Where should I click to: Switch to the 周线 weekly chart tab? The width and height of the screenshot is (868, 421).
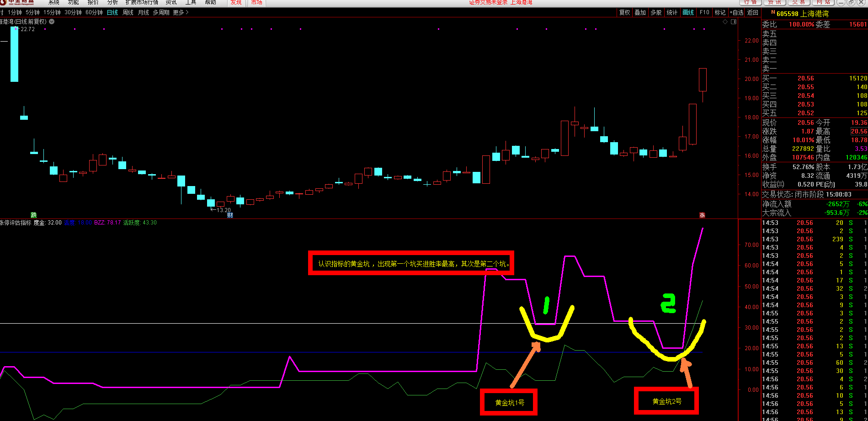128,13
